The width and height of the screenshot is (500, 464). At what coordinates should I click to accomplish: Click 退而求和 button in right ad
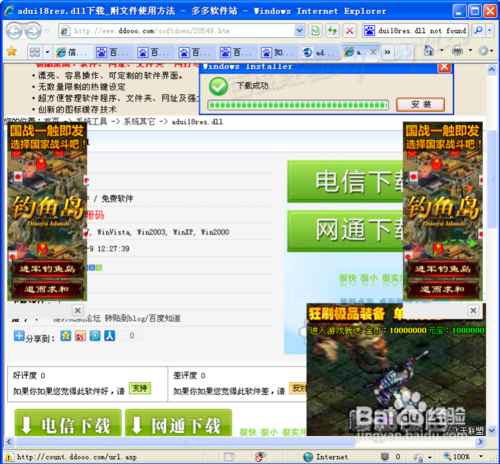[x=442, y=289]
